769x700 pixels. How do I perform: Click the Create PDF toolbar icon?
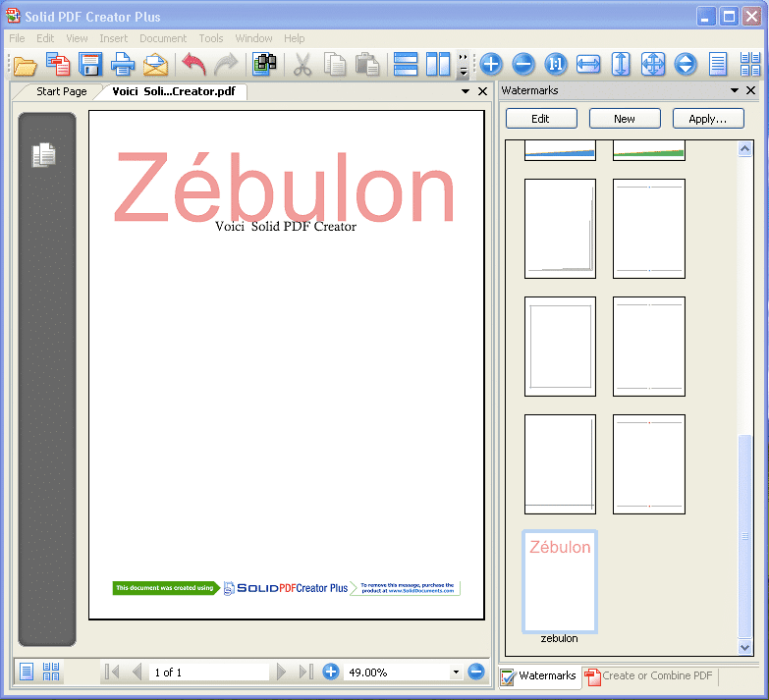58,64
